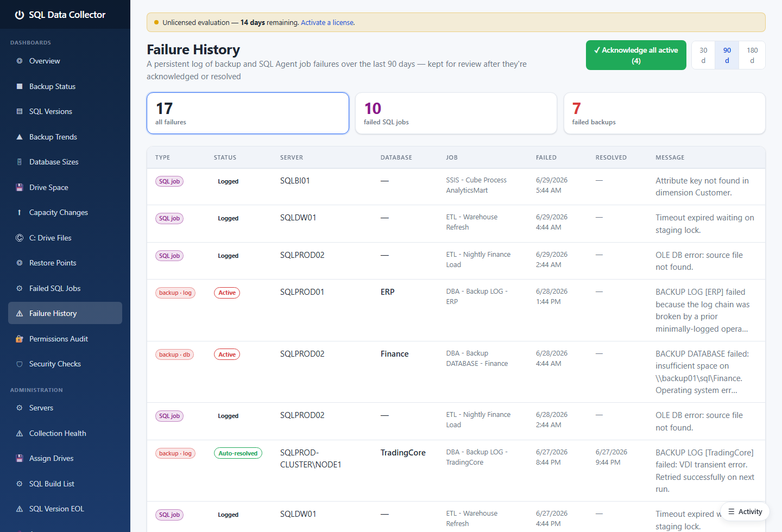This screenshot has height=532, width=782.
Task: Click the Security Checks shield icon
Action: 20,364
